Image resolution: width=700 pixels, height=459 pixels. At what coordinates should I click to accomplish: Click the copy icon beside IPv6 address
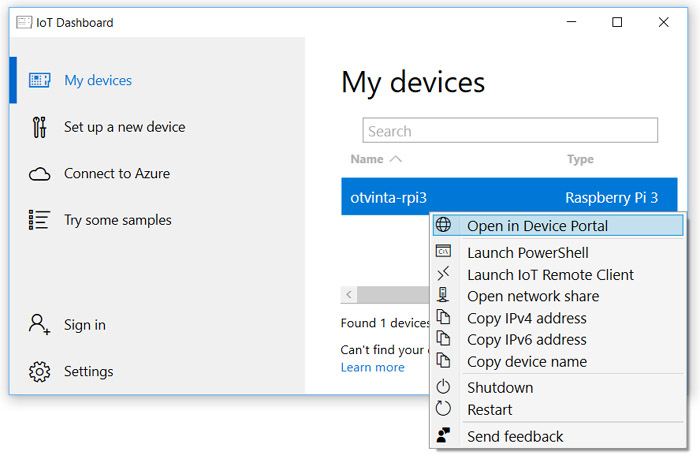(443, 338)
